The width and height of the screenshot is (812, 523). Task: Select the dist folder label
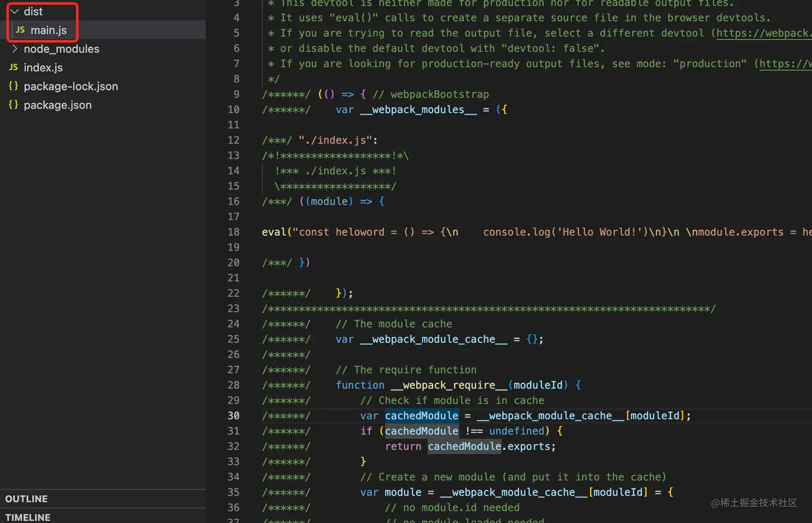33,11
